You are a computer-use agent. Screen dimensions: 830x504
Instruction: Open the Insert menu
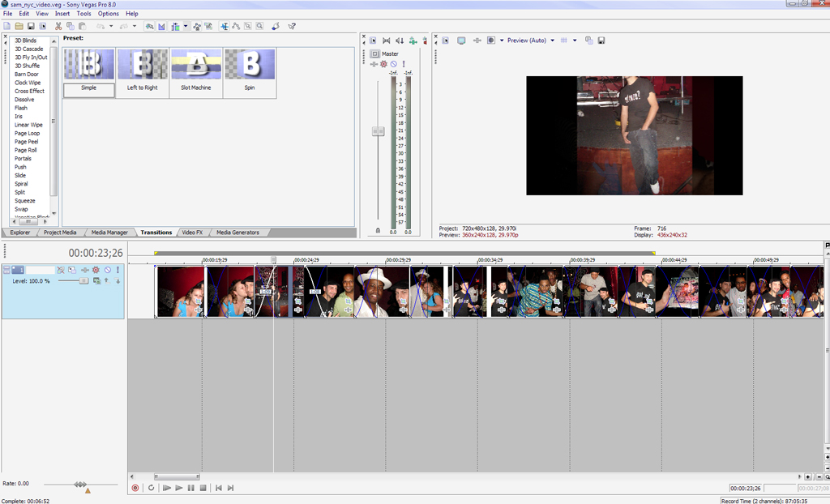tap(62, 13)
